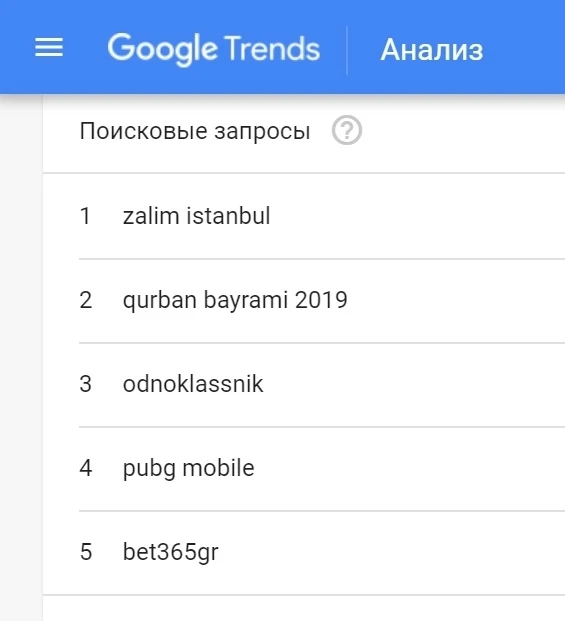
Task: Click rank number 5 in list
Action: pyautogui.click(x=86, y=552)
